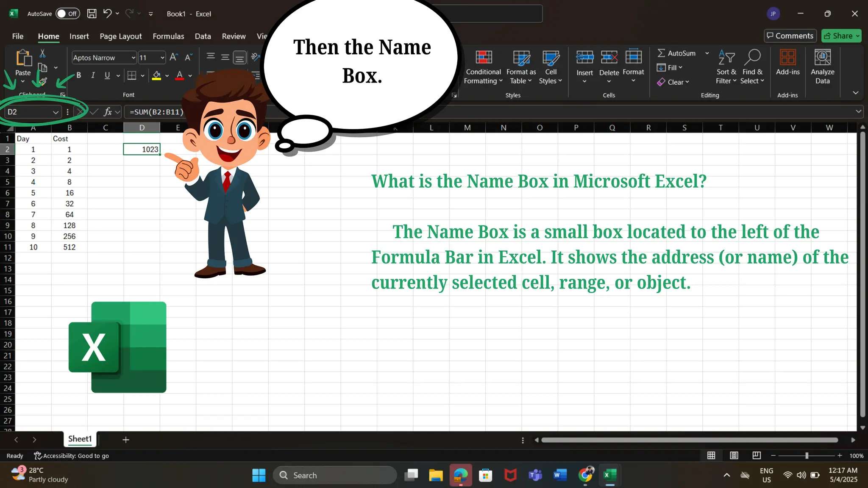Switch to Page Break Preview view icon

tap(757, 455)
